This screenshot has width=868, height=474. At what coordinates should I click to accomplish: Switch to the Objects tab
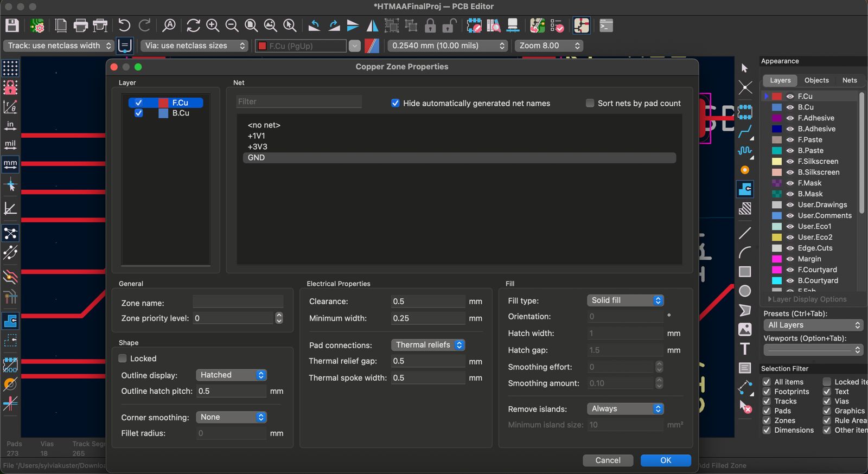[x=816, y=80]
